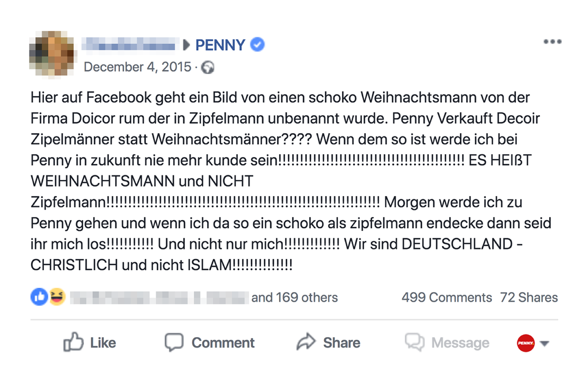Screen dimensions: 588x379
Task: Click the speech bubble Comment icon
Action: click(x=174, y=342)
